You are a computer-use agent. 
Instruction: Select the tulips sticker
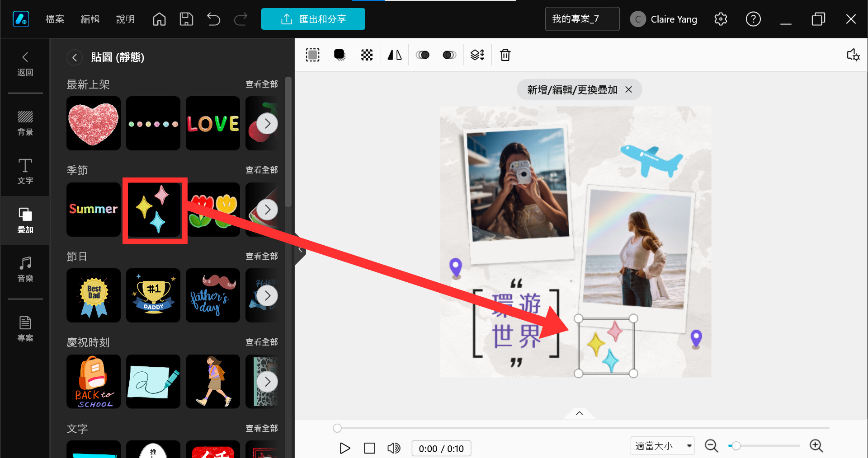(x=213, y=210)
